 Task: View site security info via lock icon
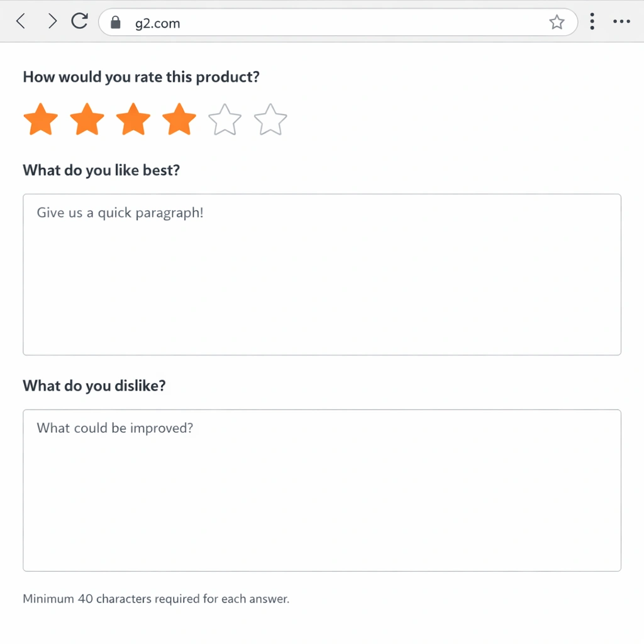click(115, 23)
